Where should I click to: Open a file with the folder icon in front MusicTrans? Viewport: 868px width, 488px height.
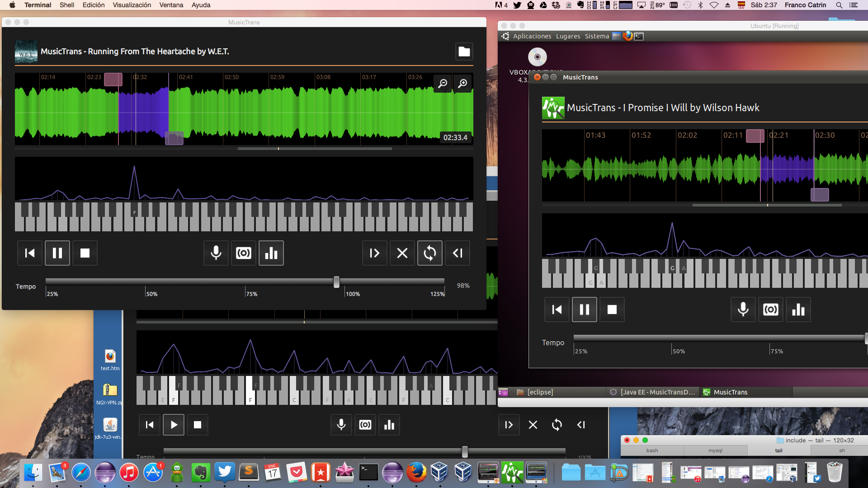point(464,52)
